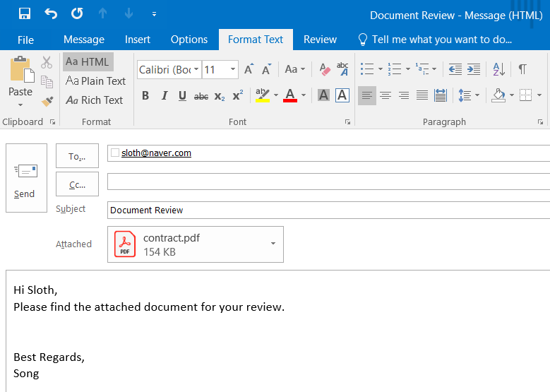The width and height of the screenshot is (550, 392).
Task: Open the Options tab
Action: [189, 40]
